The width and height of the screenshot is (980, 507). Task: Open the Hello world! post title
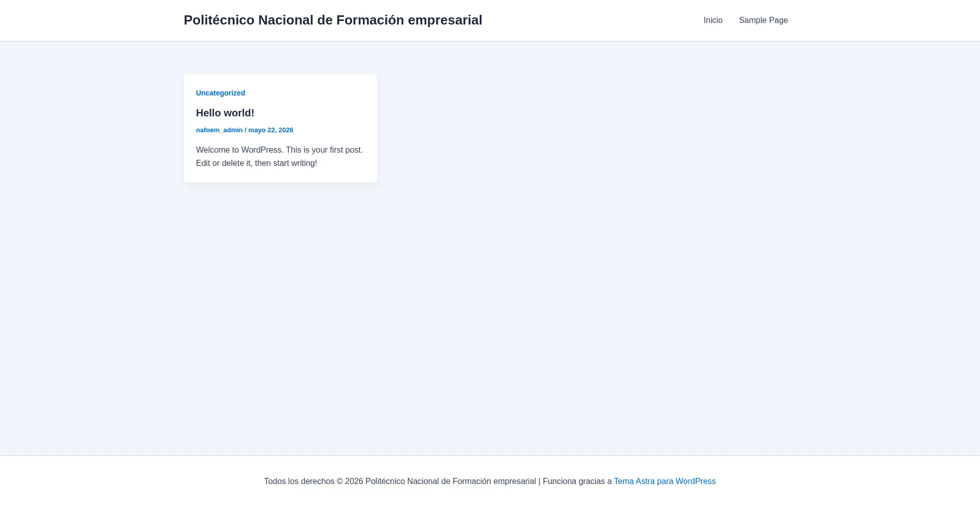(x=225, y=113)
